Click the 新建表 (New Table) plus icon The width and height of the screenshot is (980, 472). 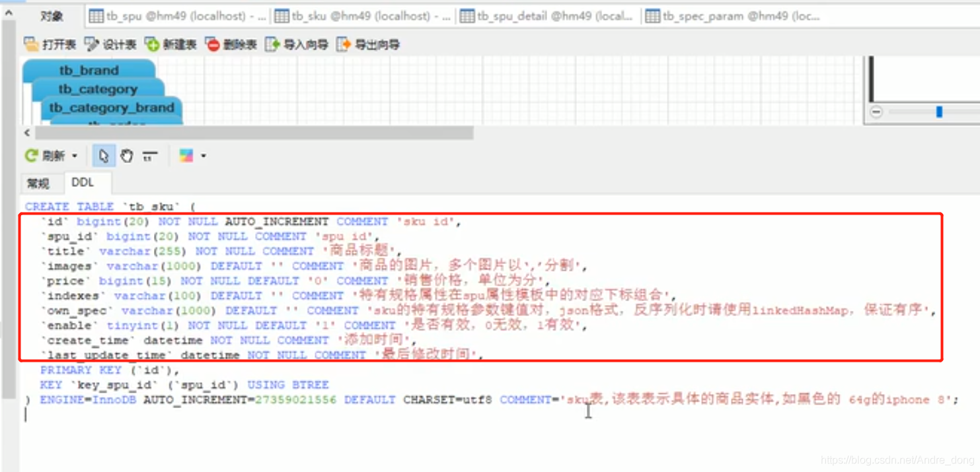[x=152, y=44]
